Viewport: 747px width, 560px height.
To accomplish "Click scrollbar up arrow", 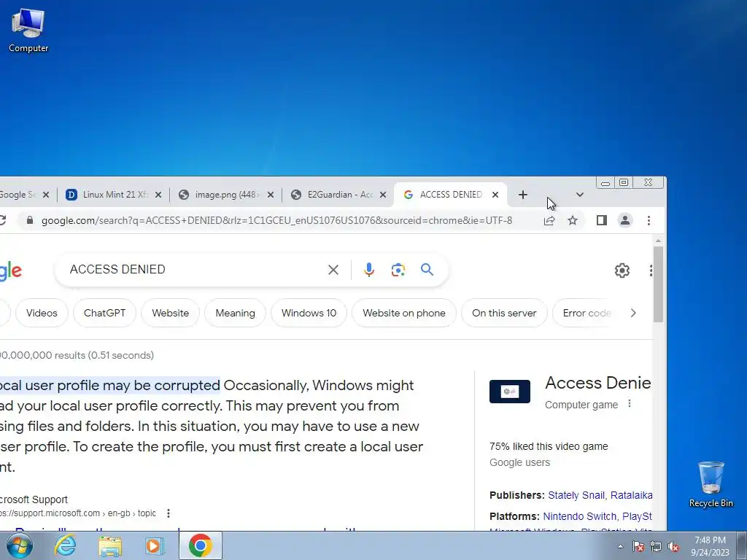I will click(x=659, y=241).
